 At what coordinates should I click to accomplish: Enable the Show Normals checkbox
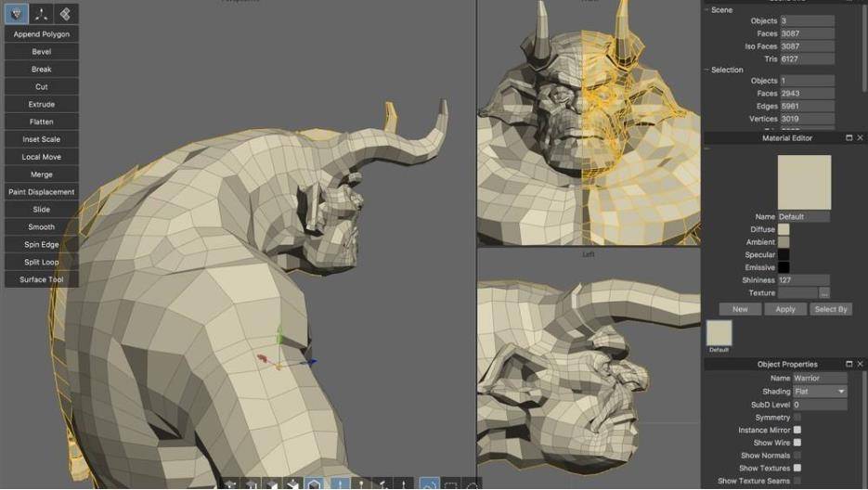797,455
